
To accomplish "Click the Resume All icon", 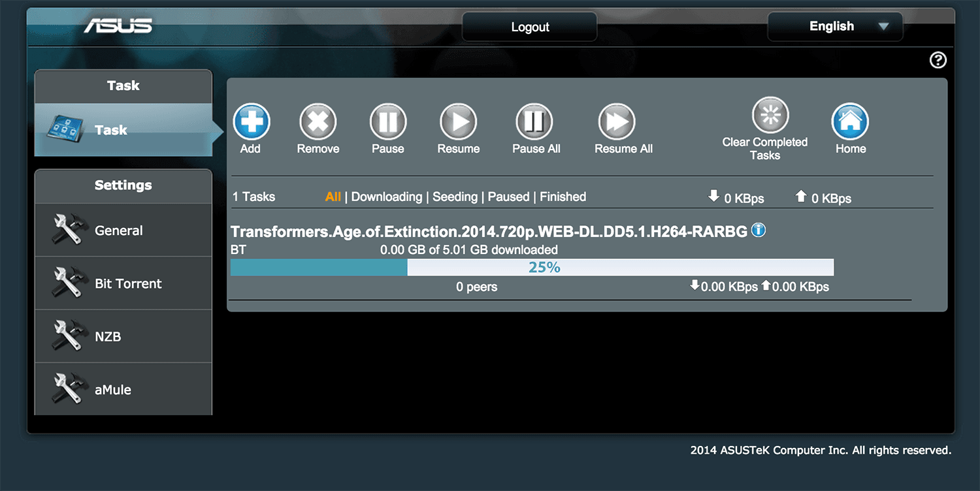I will coord(617,122).
